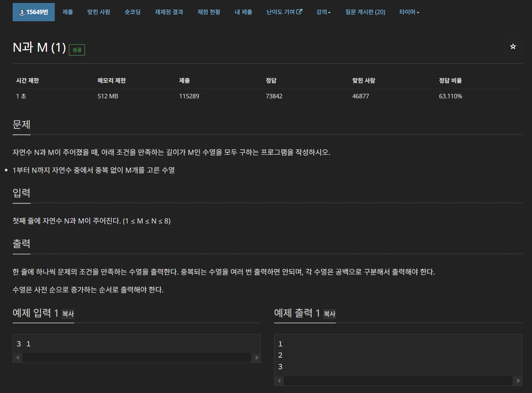Open the 채점 현황 tab
This screenshot has width=532, height=393.
209,12
